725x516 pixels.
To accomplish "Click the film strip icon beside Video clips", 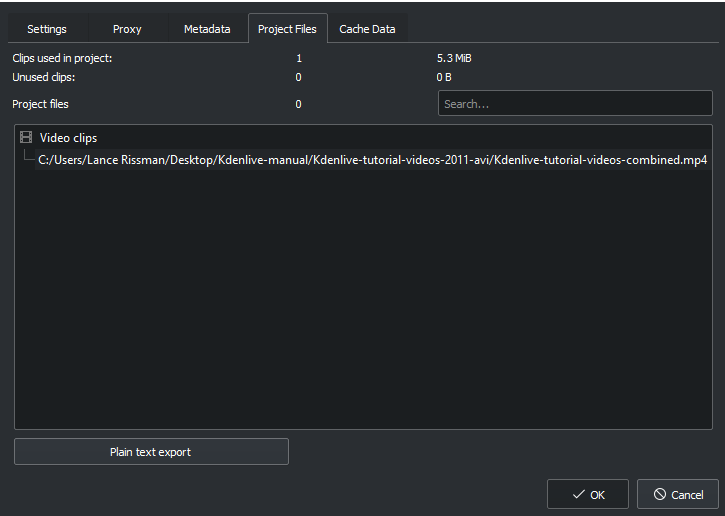I will (26, 137).
